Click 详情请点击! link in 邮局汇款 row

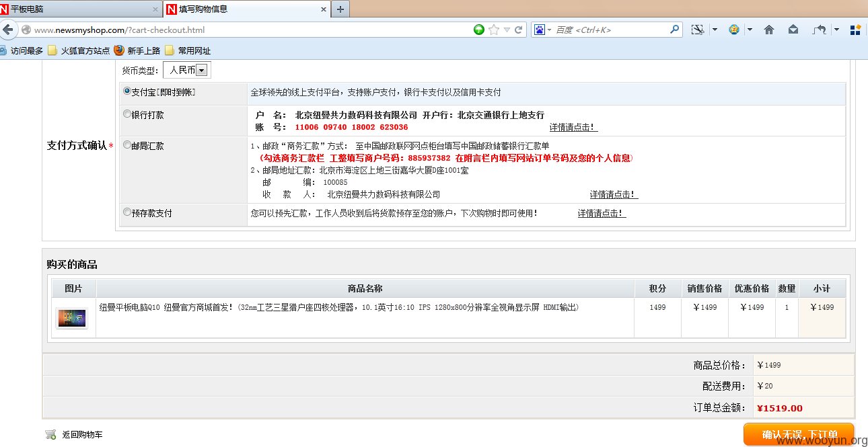(614, 194)
